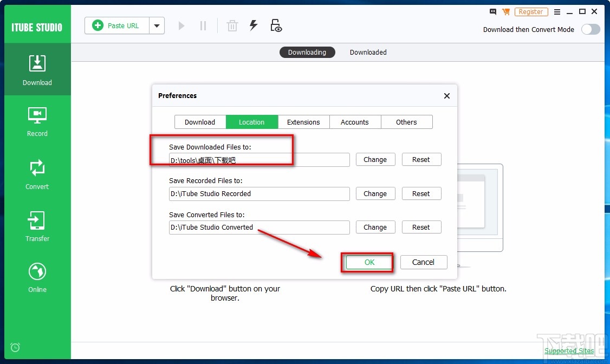Open the Accounts tab in Preferences

355,122
